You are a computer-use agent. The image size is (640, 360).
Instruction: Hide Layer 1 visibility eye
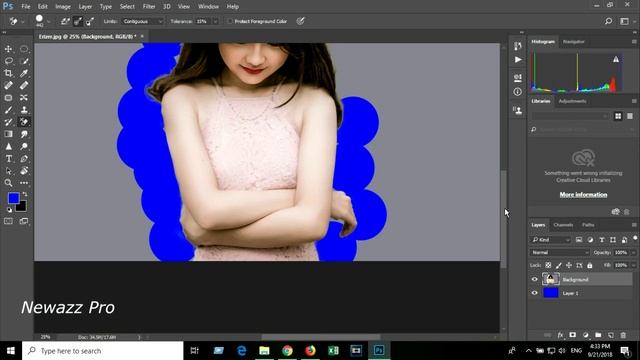click(535, 293)
